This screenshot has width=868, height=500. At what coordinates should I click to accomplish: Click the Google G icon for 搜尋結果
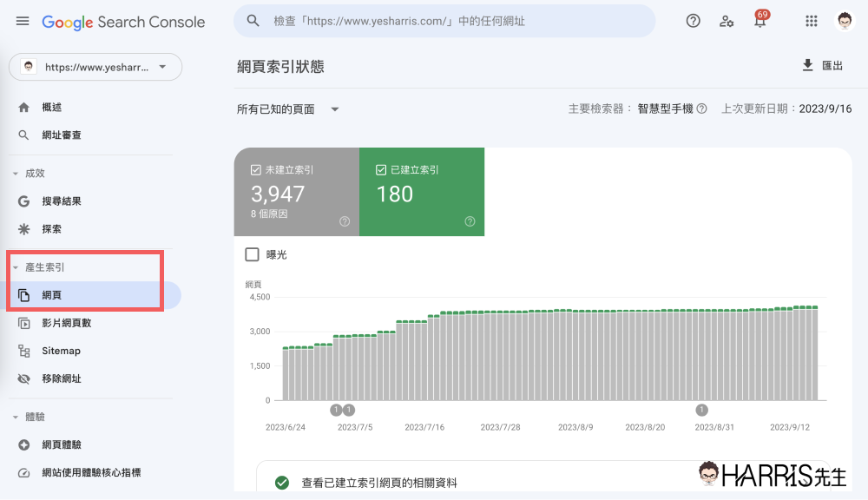pos(23,201)
